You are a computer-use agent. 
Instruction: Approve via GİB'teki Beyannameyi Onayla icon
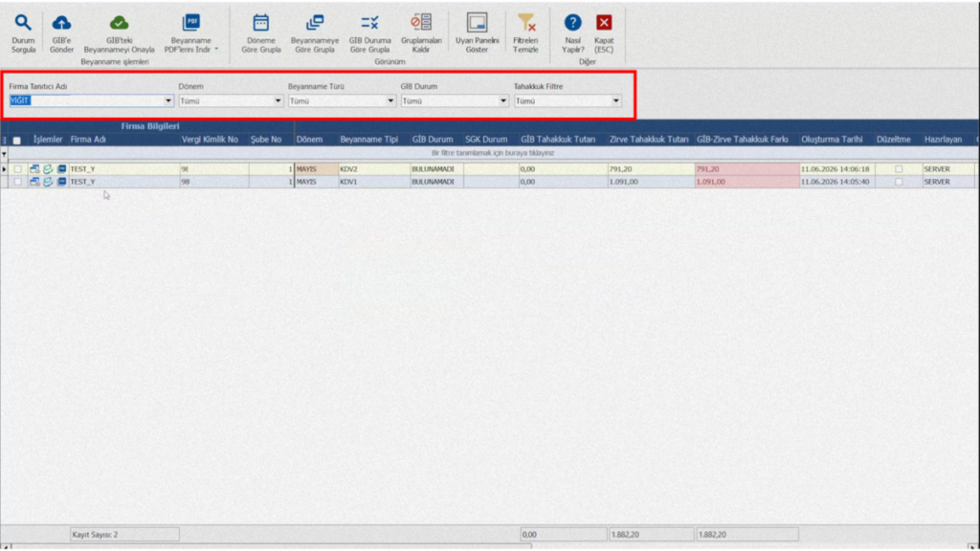pyautogui.click(x=119, y=23)
